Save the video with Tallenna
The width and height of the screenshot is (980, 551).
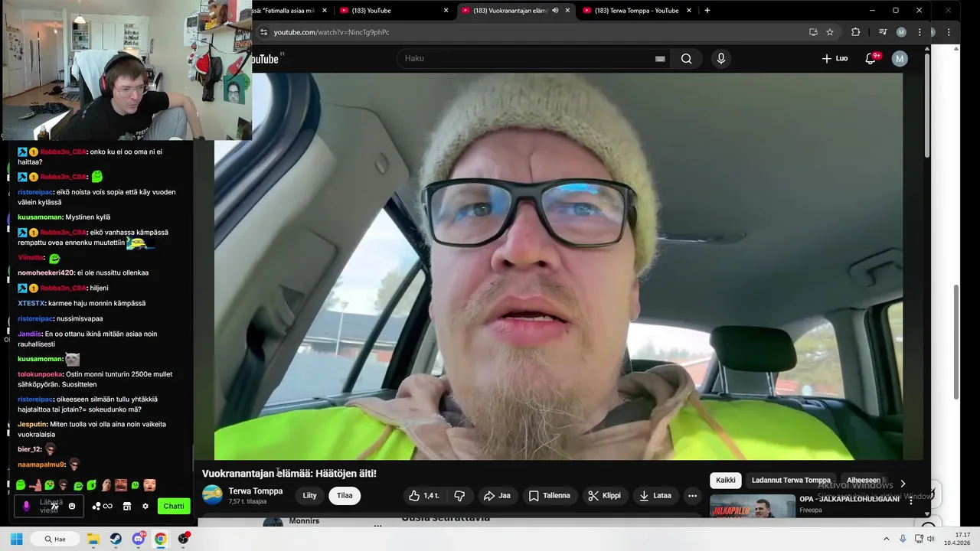[x=549, y=496]
